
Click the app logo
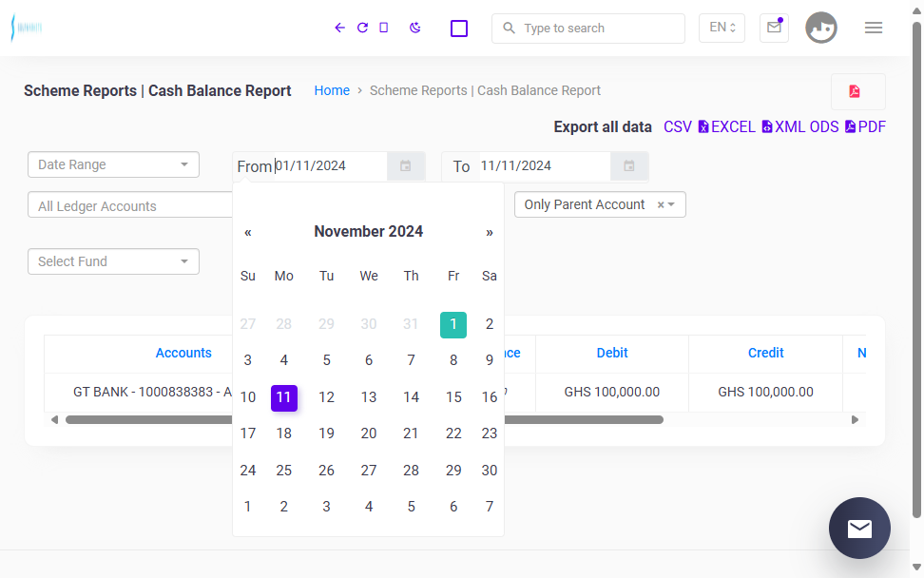(x=27, y=28)
